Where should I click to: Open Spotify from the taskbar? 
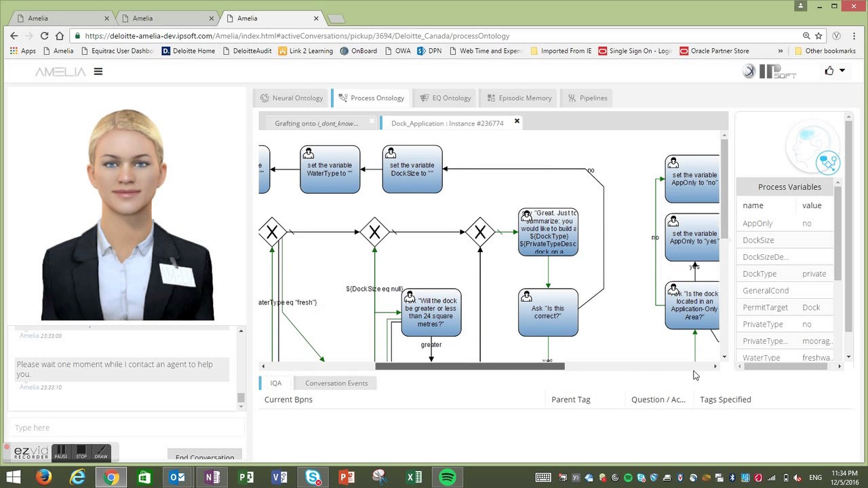448,477
